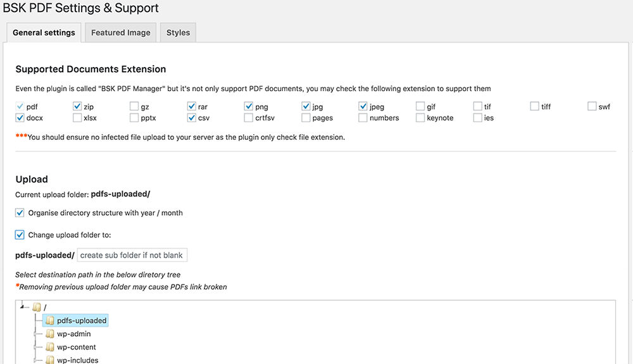Select pdfs-uploaded folder in directory tree
The width and height of the screenshot is (633, 364).
tap(82, 320)
